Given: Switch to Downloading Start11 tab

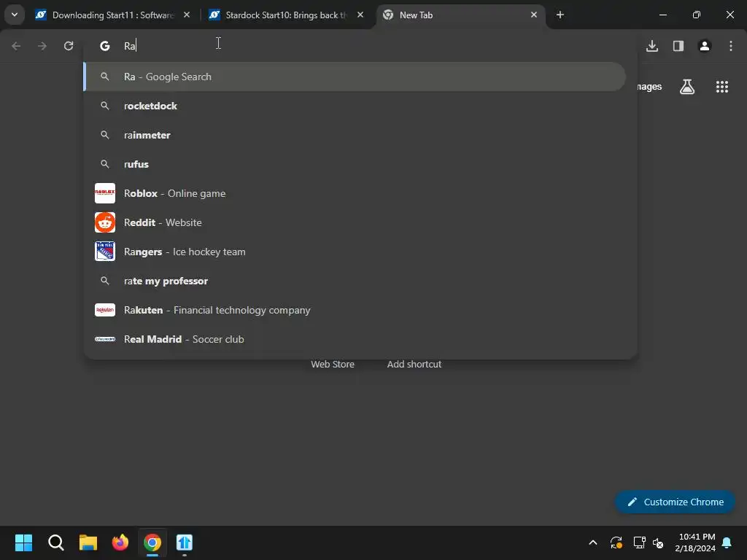Looking at the screenshot, I should [112, 15].
